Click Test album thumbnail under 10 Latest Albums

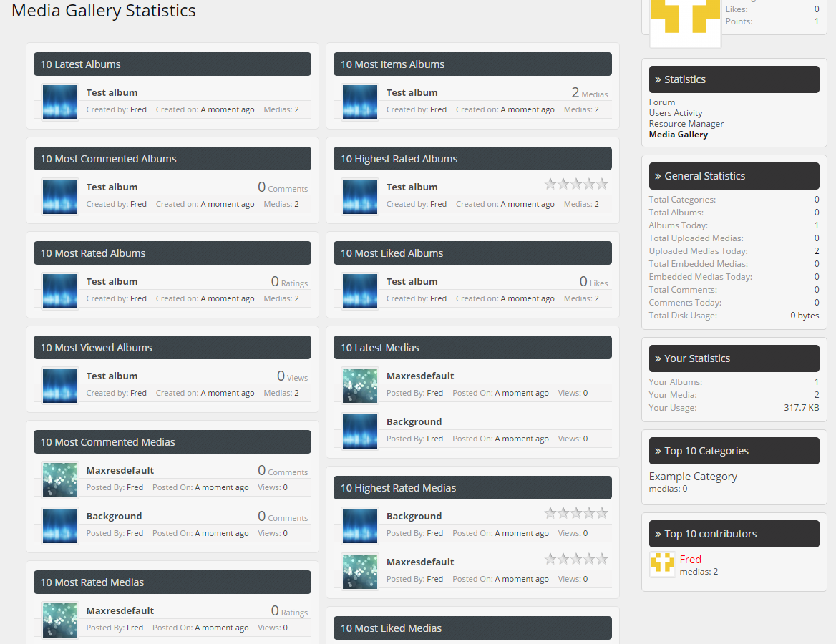click(x=60, y=102)
